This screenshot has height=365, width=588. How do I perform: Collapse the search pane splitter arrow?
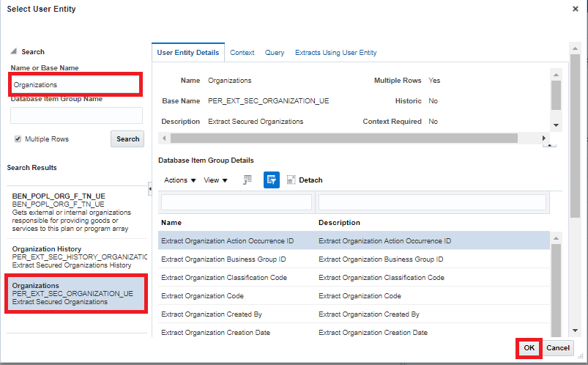150,189
